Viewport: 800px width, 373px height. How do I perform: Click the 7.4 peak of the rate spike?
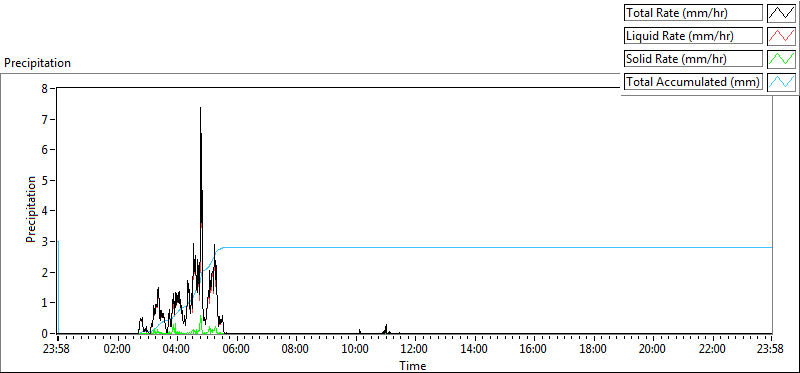tap(201, 108)
